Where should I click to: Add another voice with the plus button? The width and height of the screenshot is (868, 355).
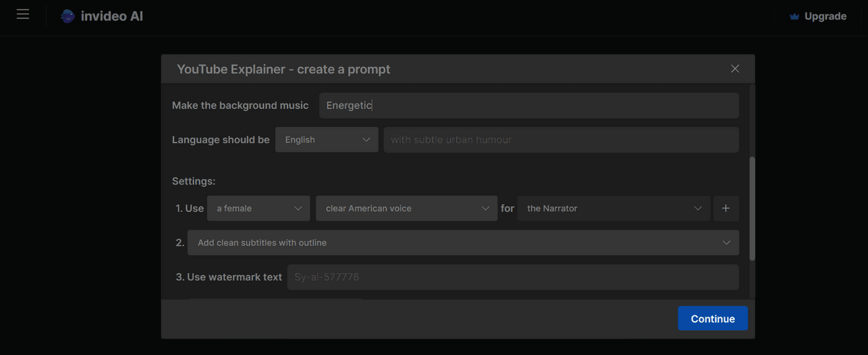(x=726, y=208)
